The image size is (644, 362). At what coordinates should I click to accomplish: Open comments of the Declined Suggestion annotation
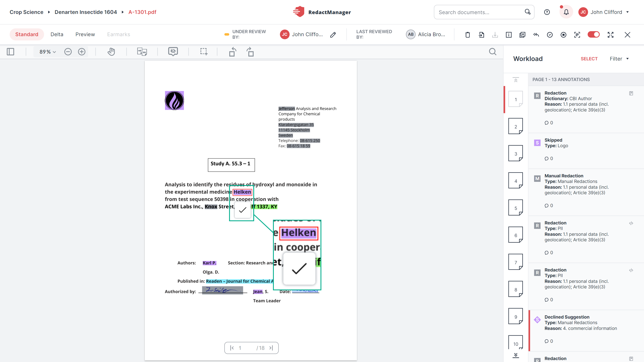549,341
